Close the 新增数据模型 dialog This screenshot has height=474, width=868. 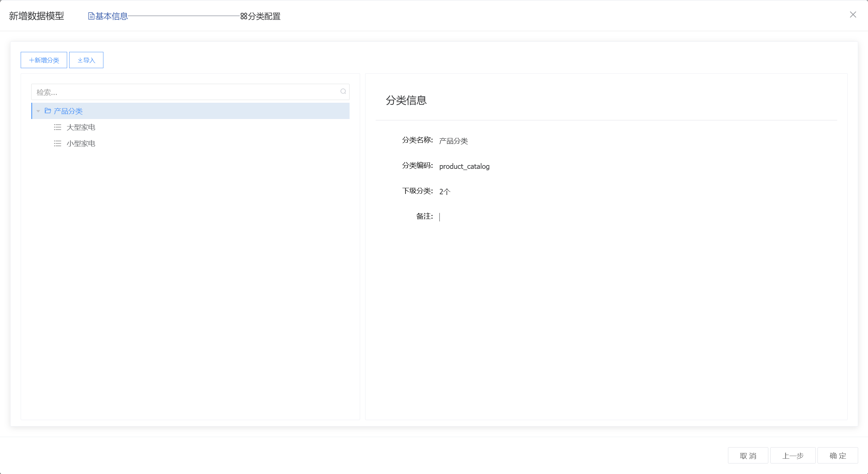[x=853, y=15]
